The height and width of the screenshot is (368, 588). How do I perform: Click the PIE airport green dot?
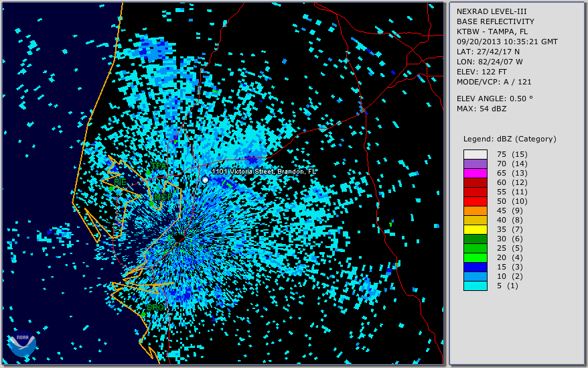(111, 188)
